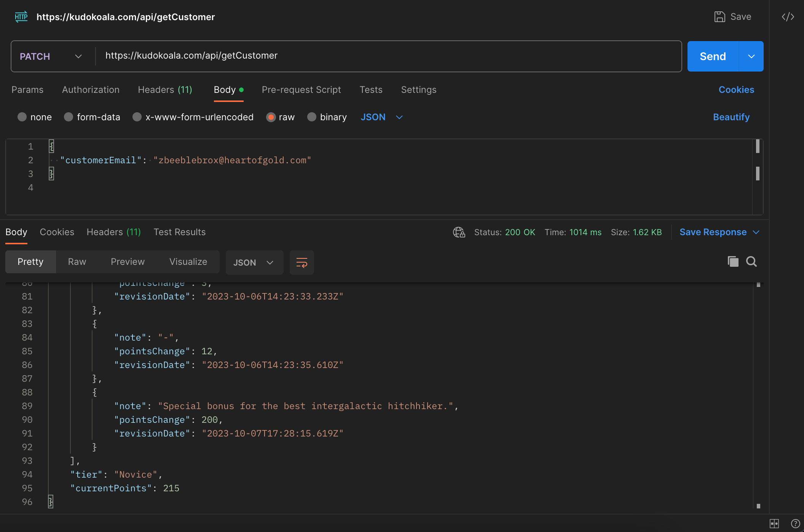Choose x-www-form-urlencoded body type
Image resolution: width=804 pixels, height=532 pixels.
click(137, 117)
